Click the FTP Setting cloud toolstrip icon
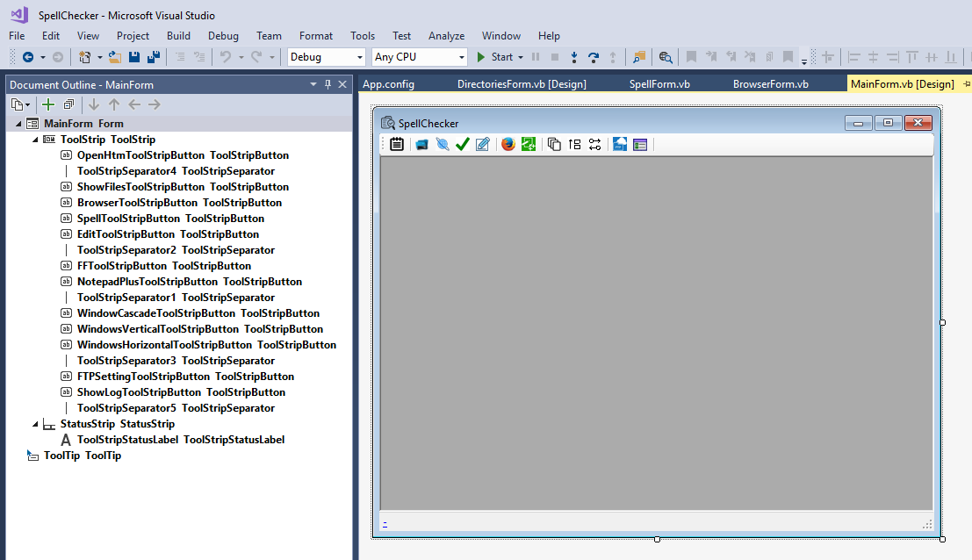This screenshot has width=972, height=560. coord(620,144)
